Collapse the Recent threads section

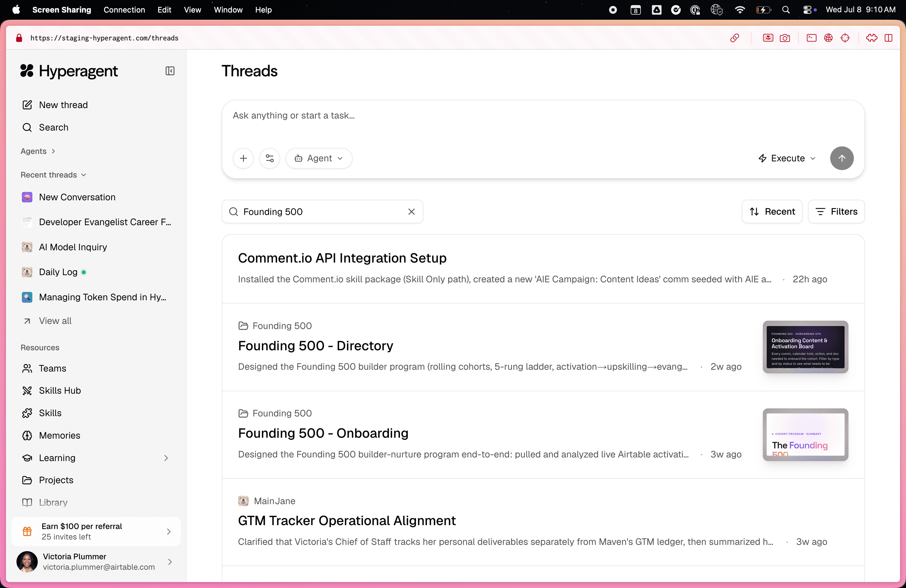pyautogui.click(x=53, y=175)
